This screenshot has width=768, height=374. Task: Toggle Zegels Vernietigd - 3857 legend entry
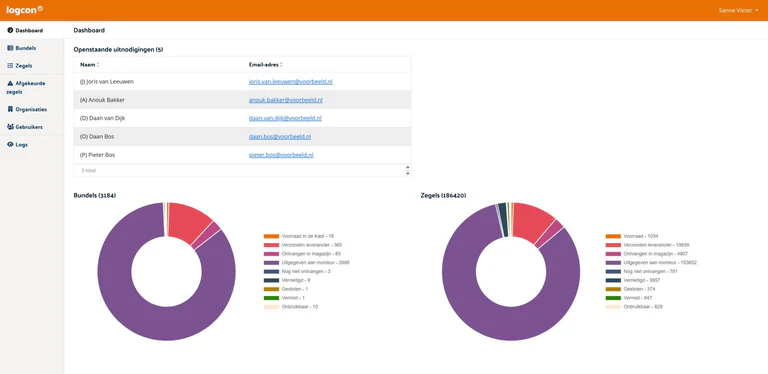632,280
